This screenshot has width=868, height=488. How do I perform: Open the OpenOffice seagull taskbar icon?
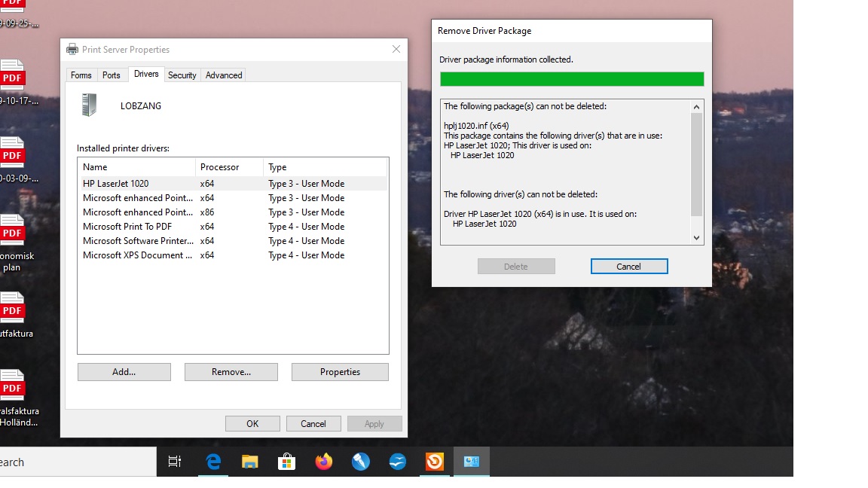click(x=398, y=462)
